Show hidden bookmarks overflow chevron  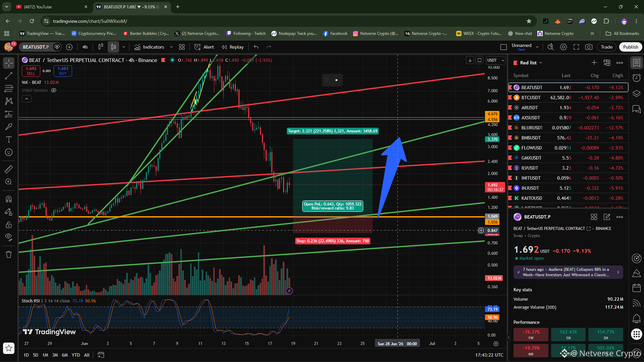pyautogui.click(x=592, y=34)
